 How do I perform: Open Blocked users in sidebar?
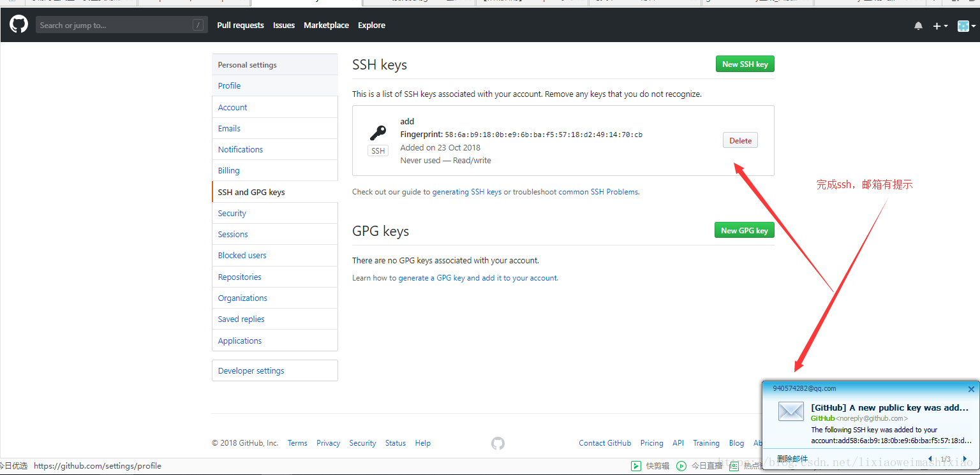(x=275, y=255)
